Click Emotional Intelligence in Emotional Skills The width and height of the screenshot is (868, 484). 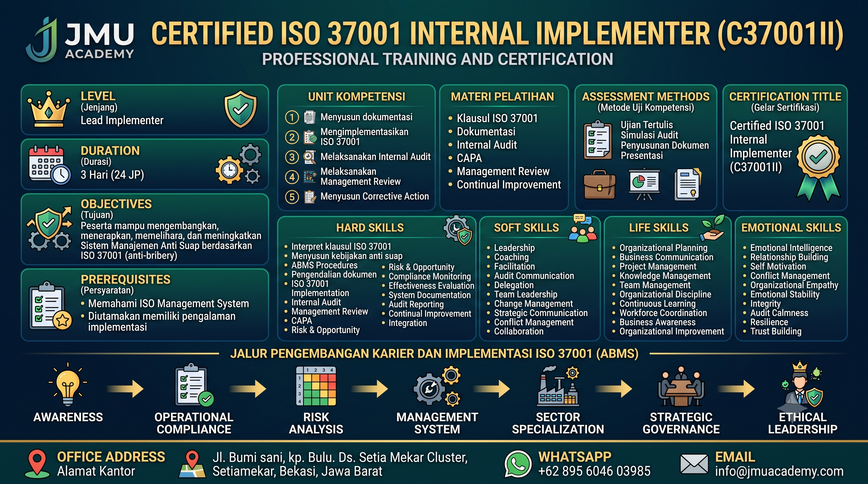[791, 248]
